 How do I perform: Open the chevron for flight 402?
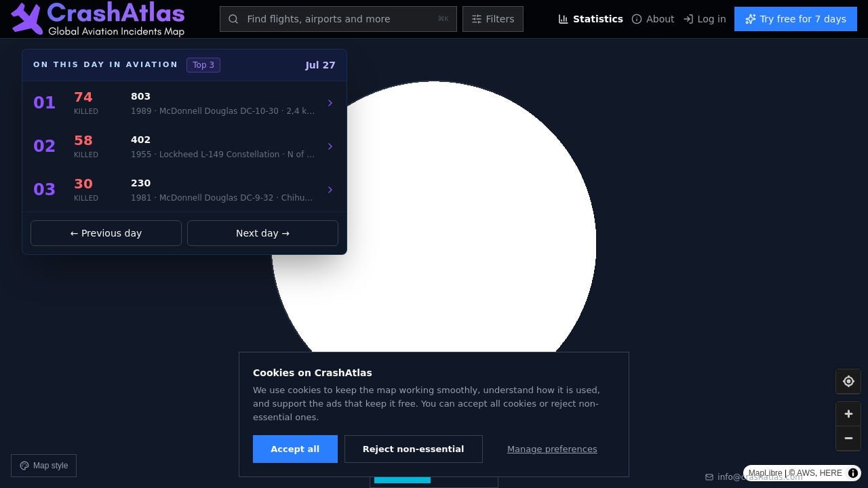[x=330, y=146]
